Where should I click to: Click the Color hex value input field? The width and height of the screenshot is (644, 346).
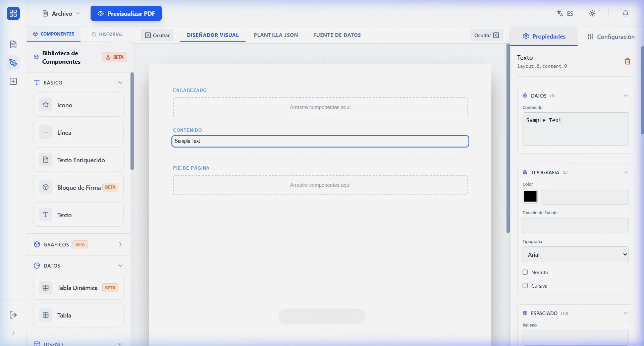[585, 196]
